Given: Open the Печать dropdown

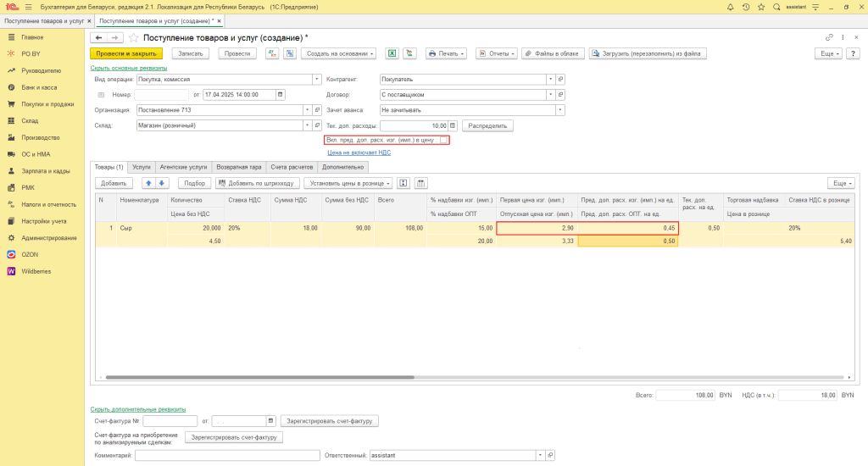Looking at the screenshot, I should (446, 53).
